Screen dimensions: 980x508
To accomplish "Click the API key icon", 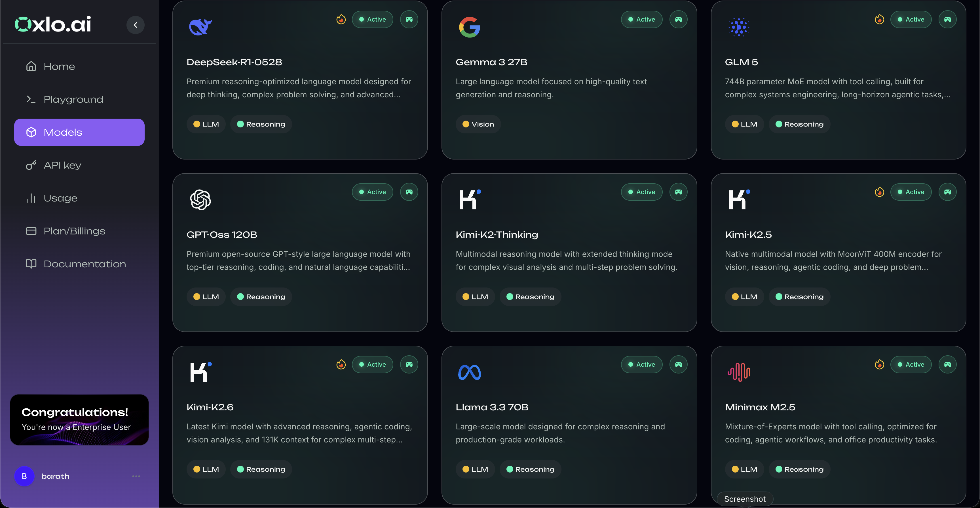I will 31,165.
